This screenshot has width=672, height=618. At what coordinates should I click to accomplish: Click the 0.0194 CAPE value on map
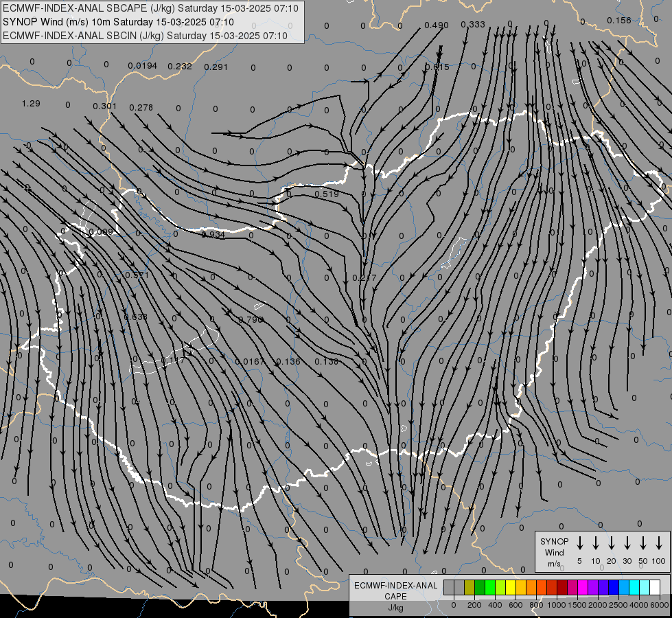point(143,66)
